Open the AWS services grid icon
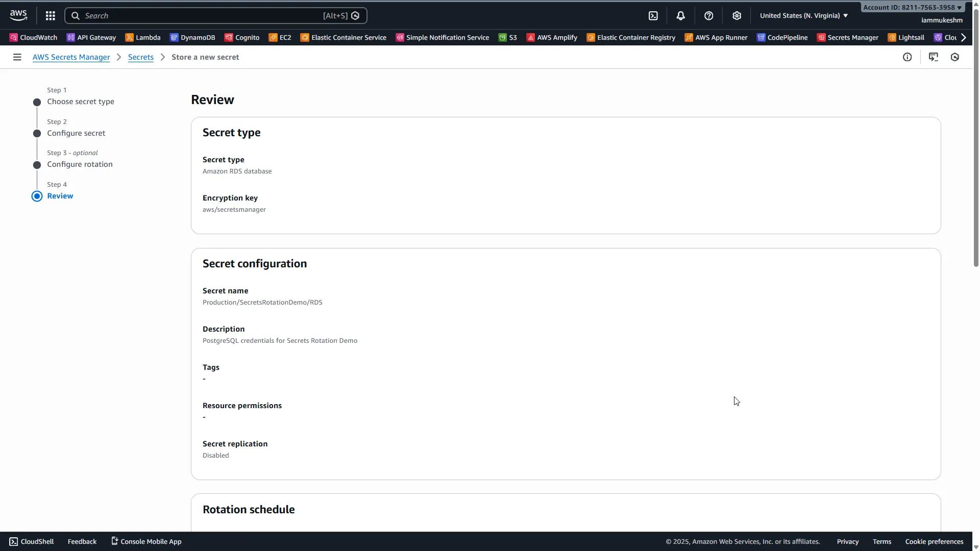Screen dimensions: 980x551 click(50, 15)
